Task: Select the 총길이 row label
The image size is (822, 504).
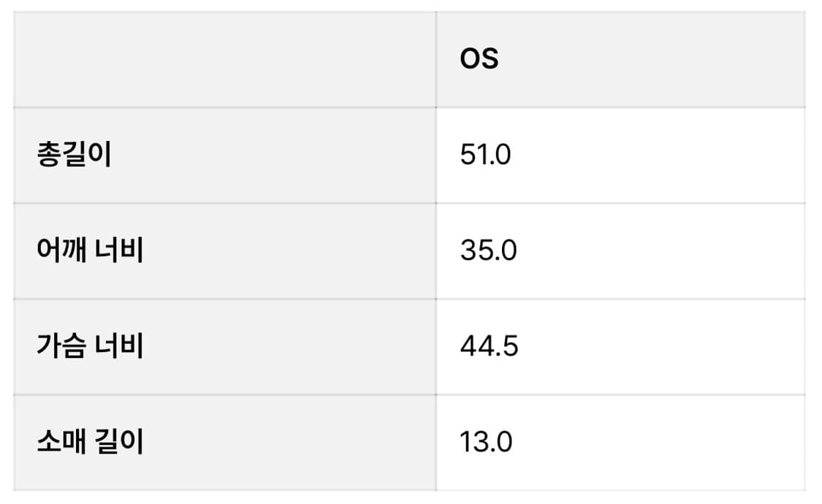Action: tap(74, 156)
